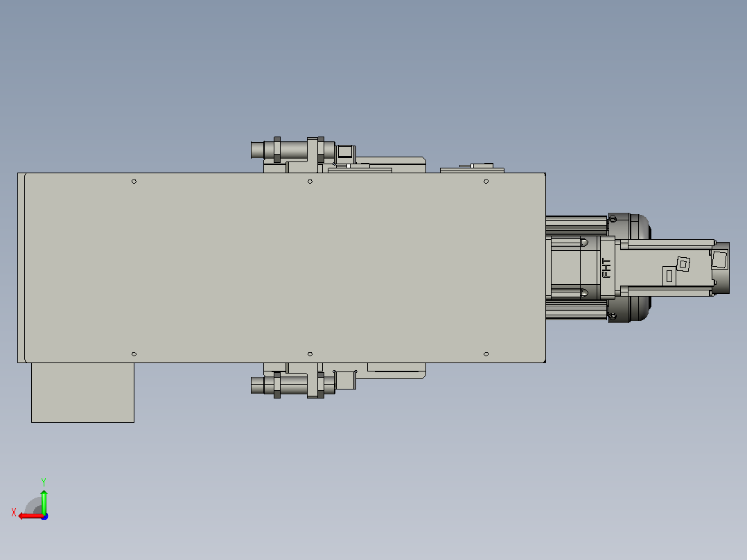Select the FHT label on the motor

606,268
